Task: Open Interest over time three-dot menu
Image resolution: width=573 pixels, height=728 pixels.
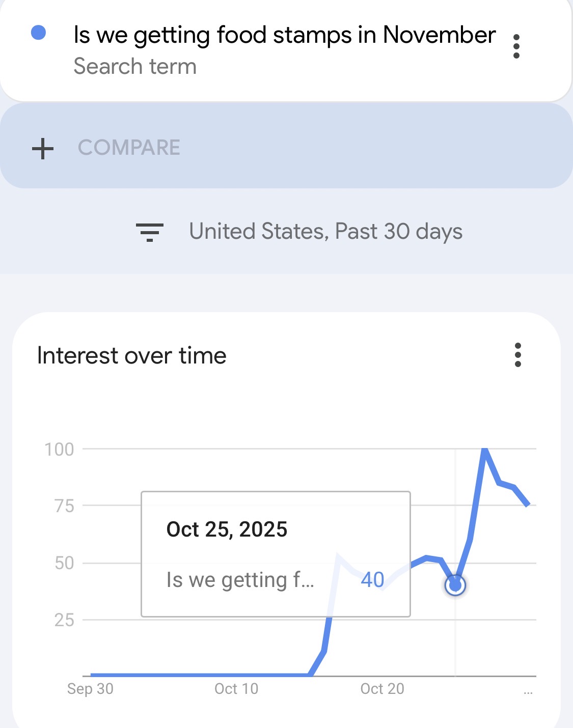Action: click(x=517, y=355)
